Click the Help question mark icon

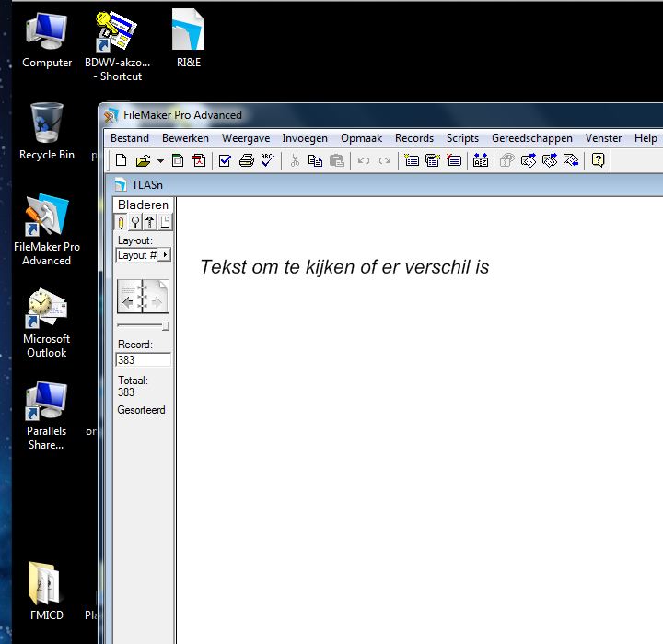(x=598, y=160)
